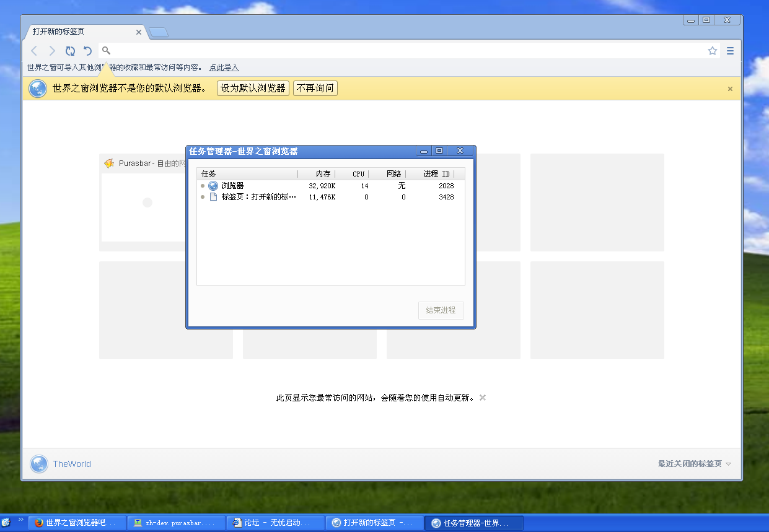769x532 pixels.
Task: Reload the page with the refresh icon
Action: pyautogui.click(x=70, y=51)
